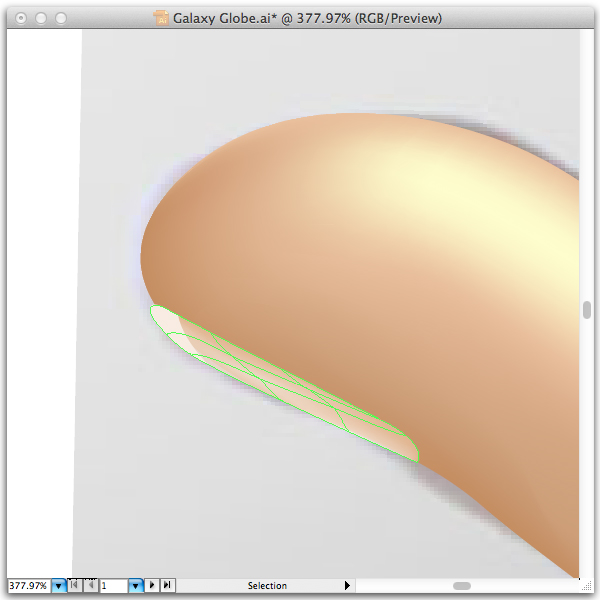Minimize the Galaxy Globe.ai window

41,18
